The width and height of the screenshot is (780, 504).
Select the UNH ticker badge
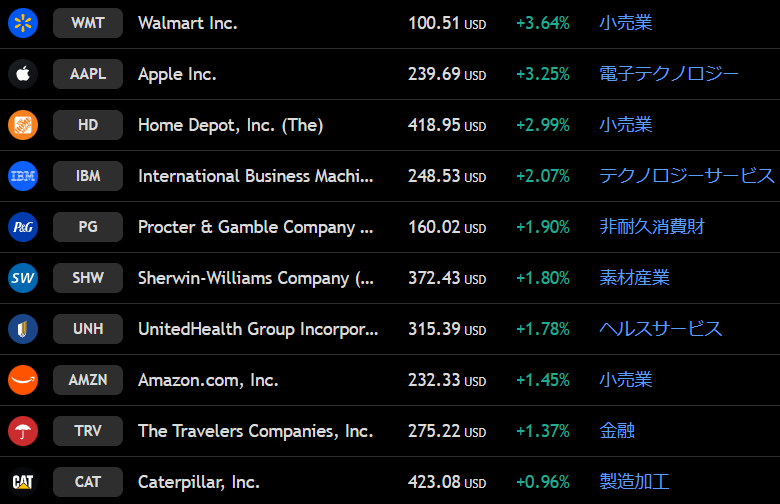click(x=88, y=329)
